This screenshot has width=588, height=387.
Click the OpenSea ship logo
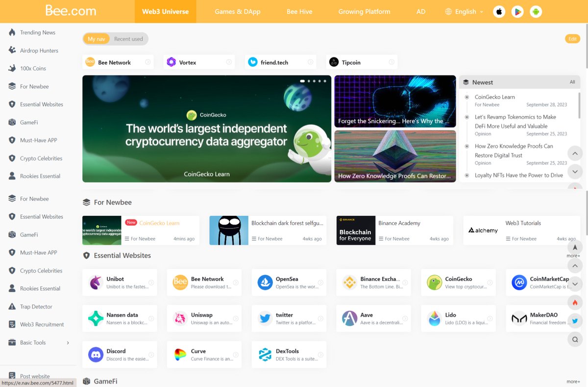265,283
